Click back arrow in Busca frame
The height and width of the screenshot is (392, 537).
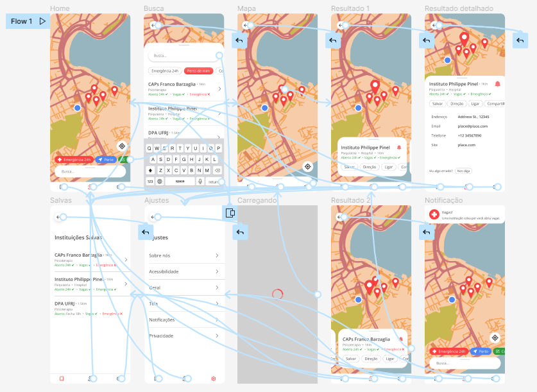pos(153,25)
